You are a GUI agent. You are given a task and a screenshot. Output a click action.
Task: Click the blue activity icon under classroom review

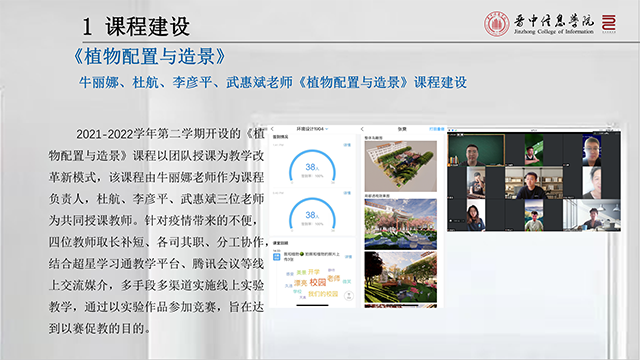pos(277,256)
